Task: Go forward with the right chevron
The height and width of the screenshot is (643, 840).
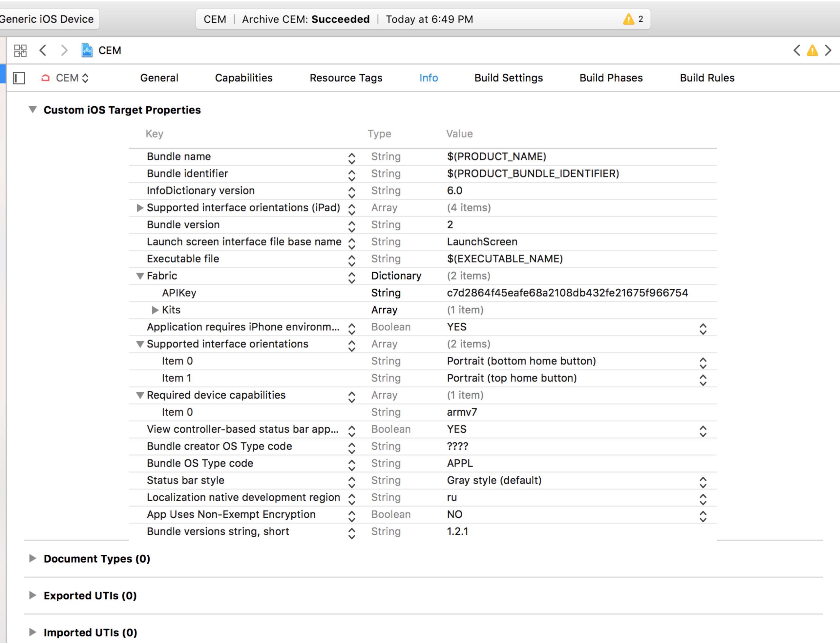Action: (x=64, y=51)
